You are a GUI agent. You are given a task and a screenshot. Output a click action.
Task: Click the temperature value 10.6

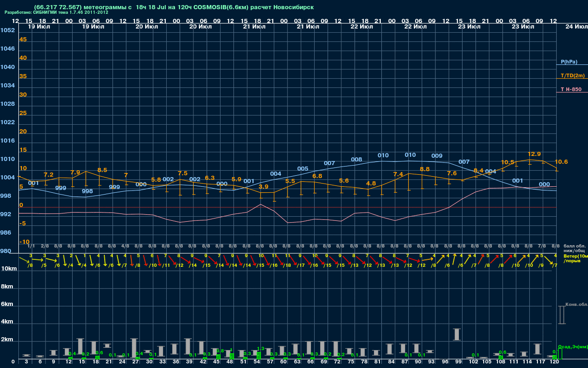point(561,162)
